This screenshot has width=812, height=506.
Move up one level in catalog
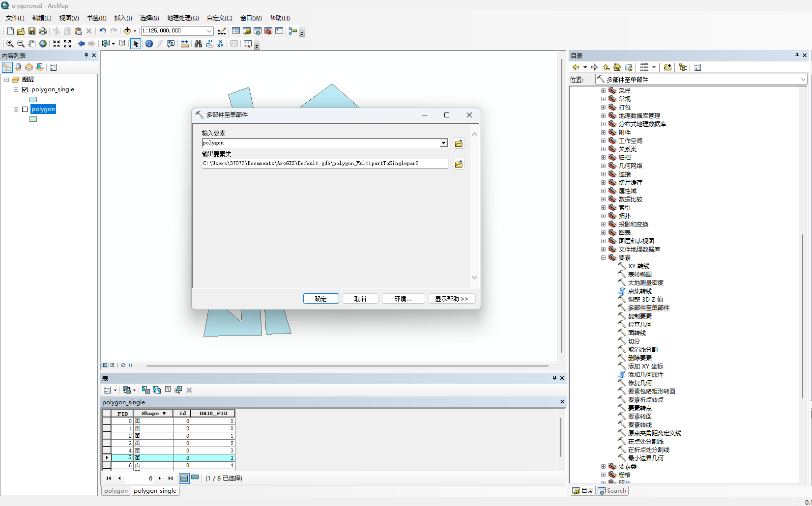pos(606,67)
